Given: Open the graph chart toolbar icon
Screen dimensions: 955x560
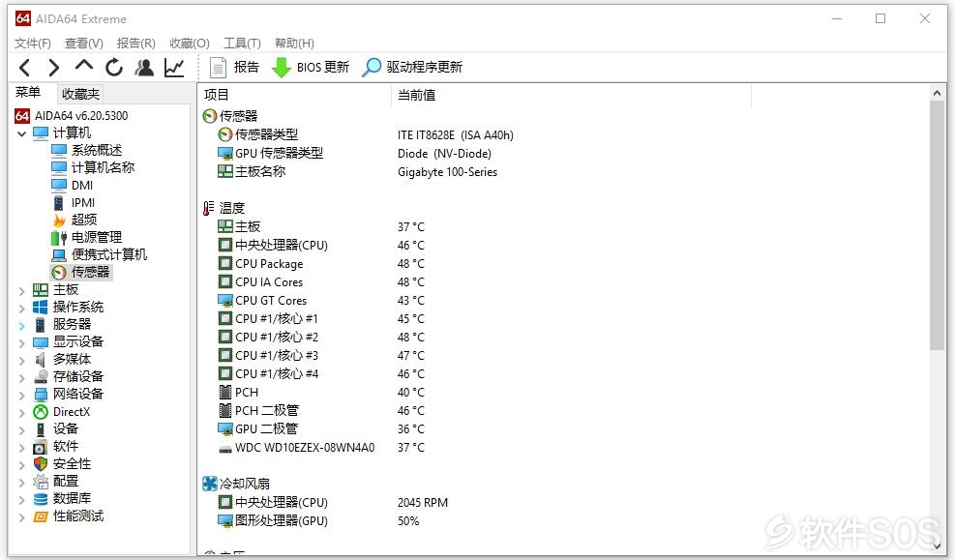Looking at the screenshot, I should click(x=174, y=68).
